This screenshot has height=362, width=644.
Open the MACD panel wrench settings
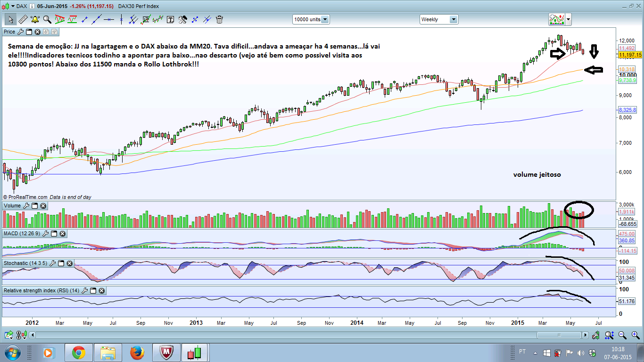(45, 233)
